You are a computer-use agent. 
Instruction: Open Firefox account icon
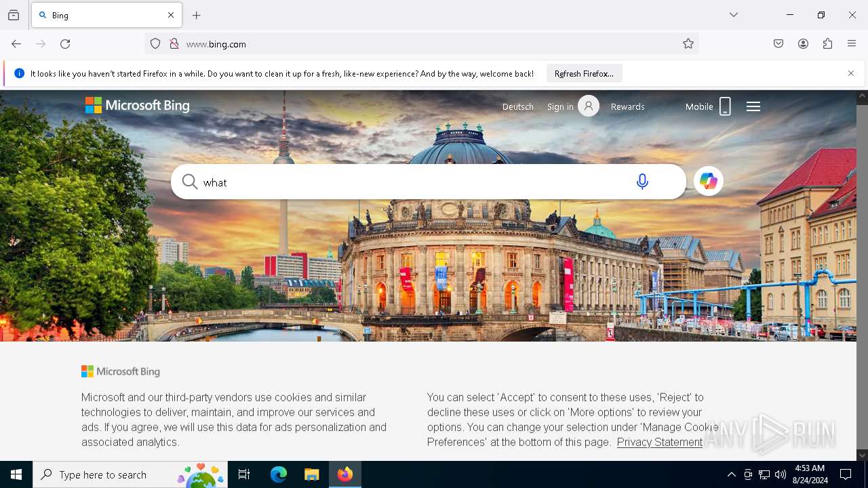[803, 44]
